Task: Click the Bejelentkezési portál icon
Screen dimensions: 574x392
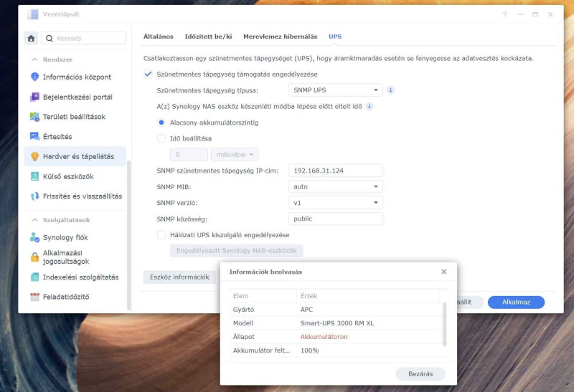Action: [34, 97]
